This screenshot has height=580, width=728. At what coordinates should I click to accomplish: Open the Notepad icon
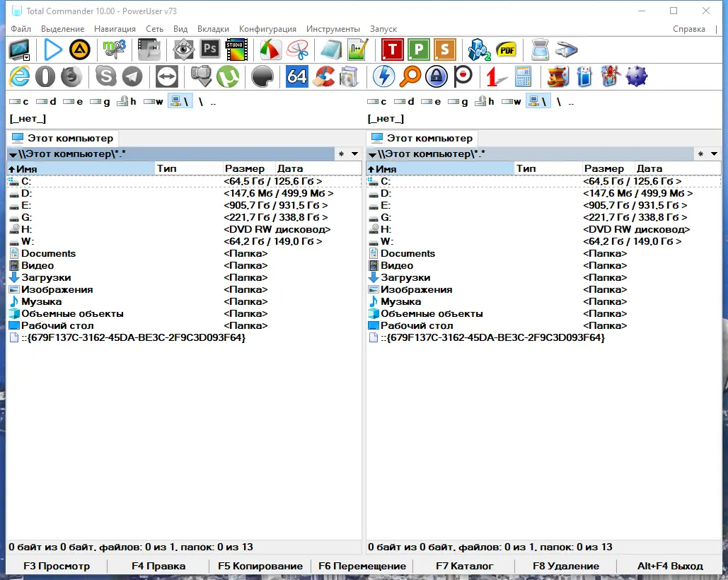pos(330,50)
